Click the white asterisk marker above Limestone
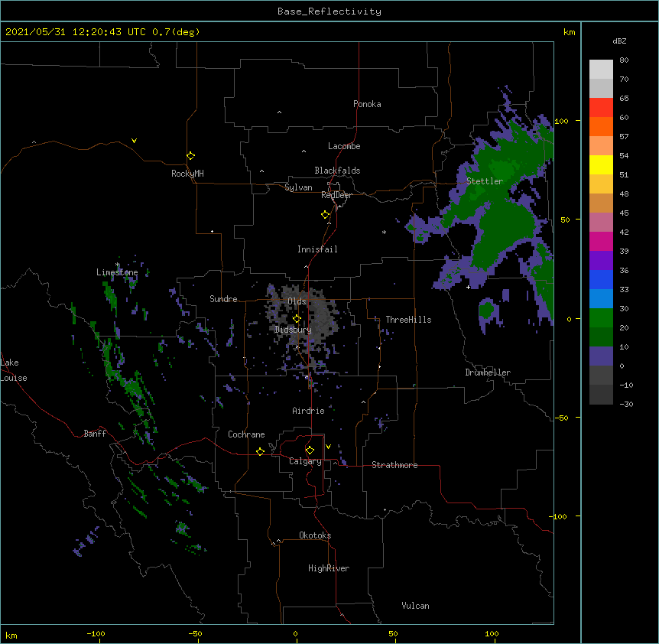 [117, 265]
